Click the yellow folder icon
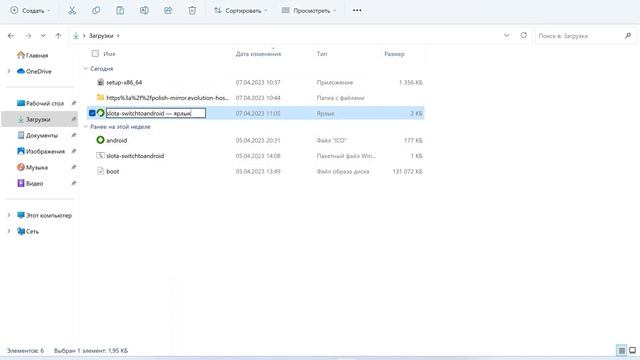The width and height of the screenshot is (640, 360). tap(100, 97)
